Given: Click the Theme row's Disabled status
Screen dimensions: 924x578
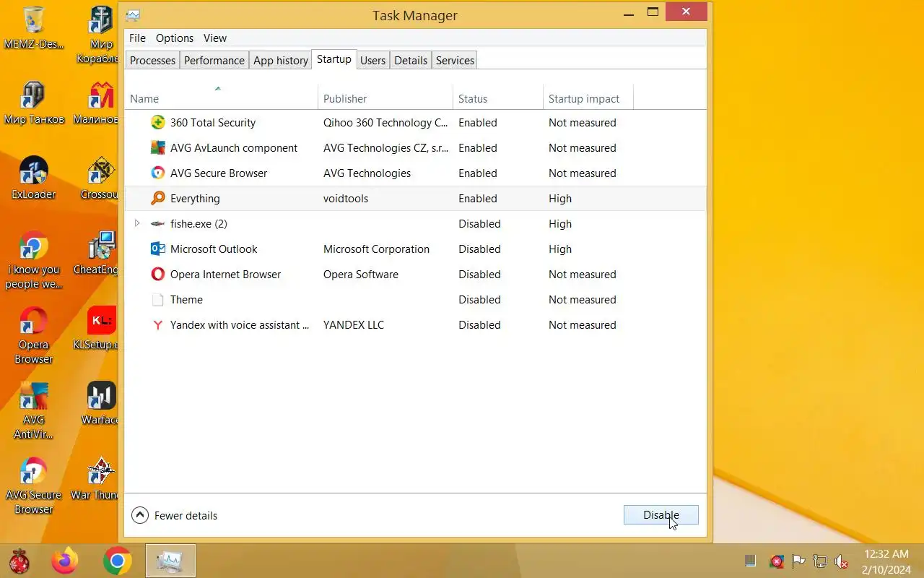Looking at the screenshot, I should (479, 300).
